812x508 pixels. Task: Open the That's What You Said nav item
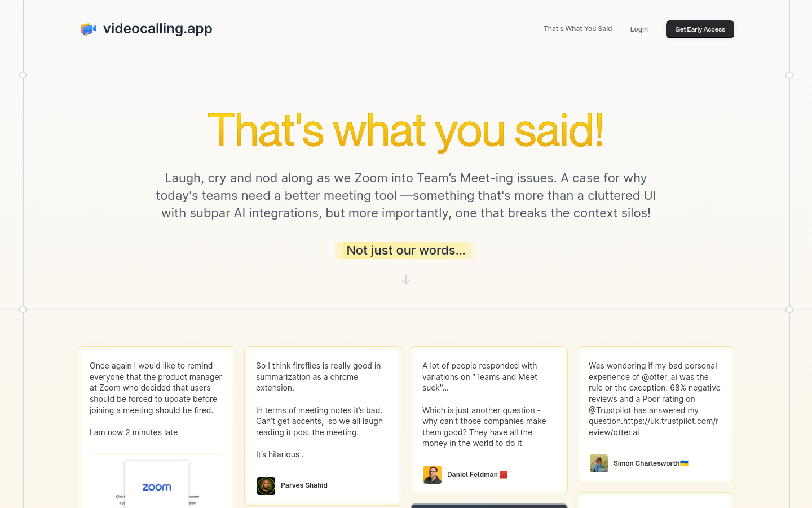pos(577,29)
